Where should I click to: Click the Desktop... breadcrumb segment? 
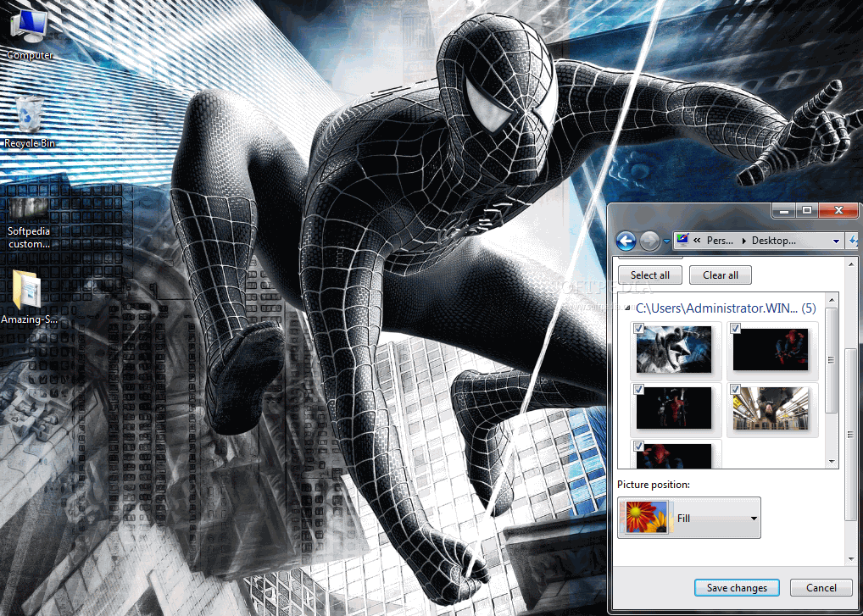[773, 241]
